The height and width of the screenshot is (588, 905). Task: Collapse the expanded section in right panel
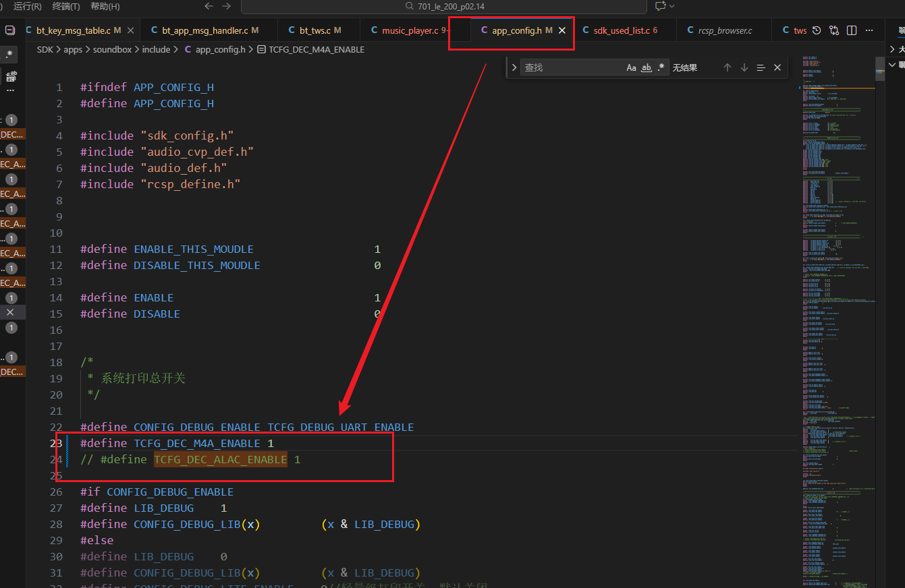(x=893, y=65)
